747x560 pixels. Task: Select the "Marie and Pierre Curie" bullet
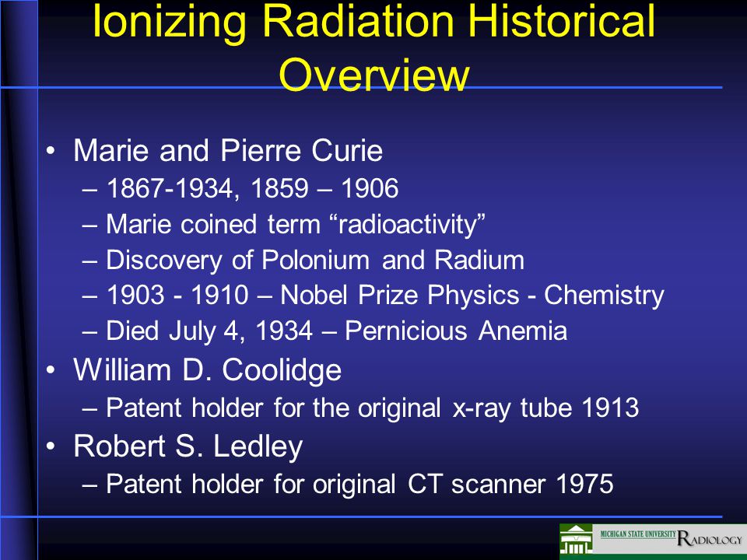(228, 151)
